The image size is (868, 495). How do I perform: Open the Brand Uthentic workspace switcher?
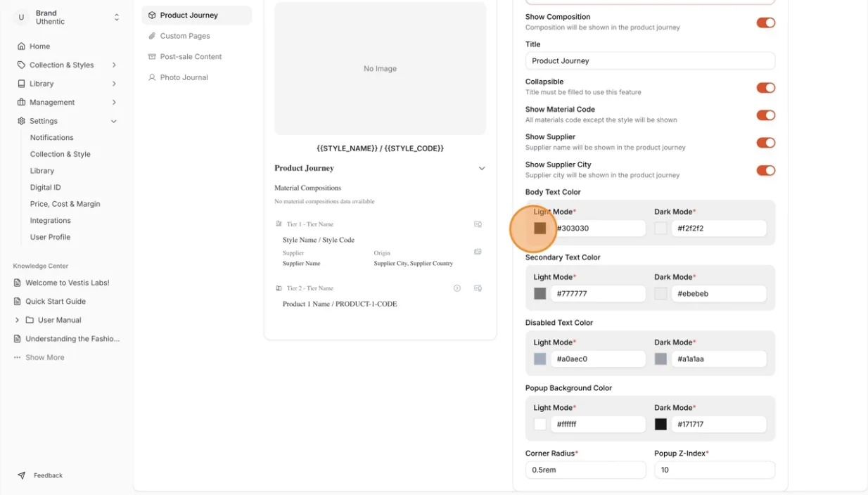click(x=117, y=18)
